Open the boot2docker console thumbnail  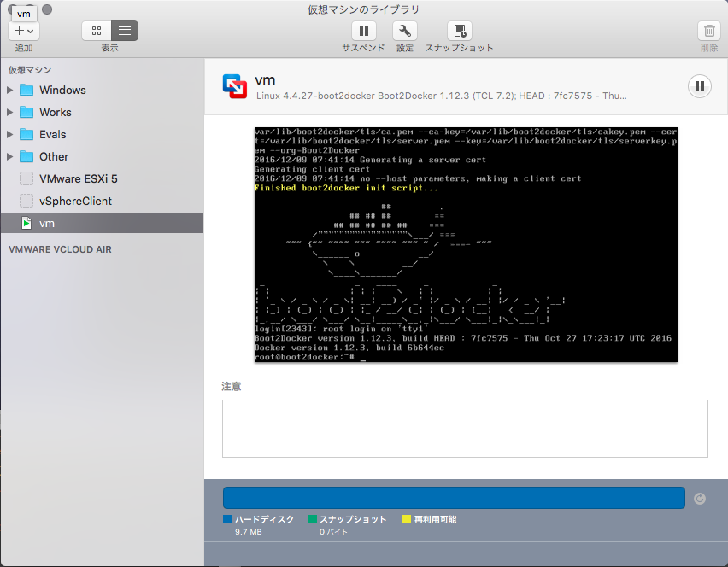(466, 244)
